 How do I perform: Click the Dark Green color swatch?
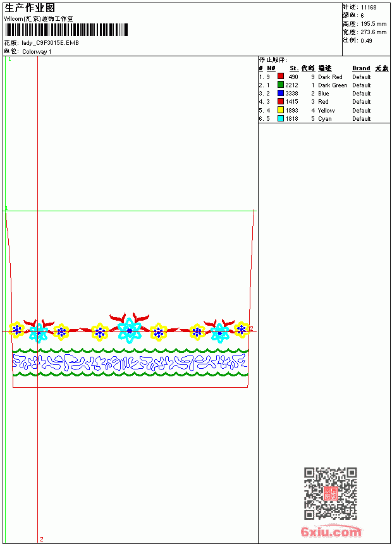click(281, 84)
